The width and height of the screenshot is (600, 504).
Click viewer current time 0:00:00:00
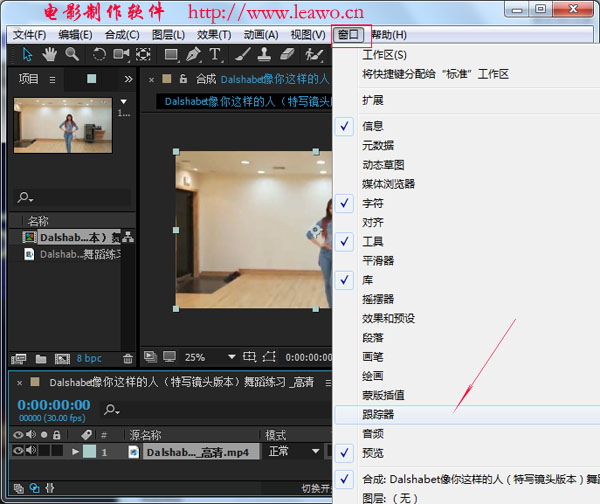tap(308, 357)
